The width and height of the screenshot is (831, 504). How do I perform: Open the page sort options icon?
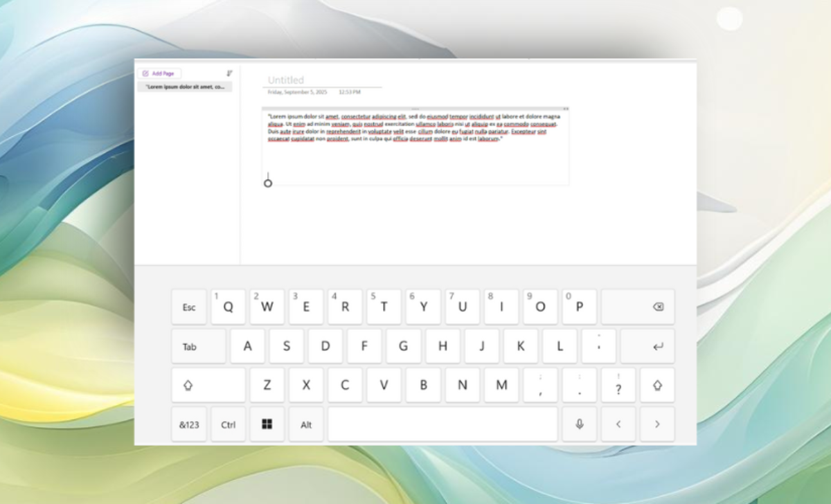229,73
